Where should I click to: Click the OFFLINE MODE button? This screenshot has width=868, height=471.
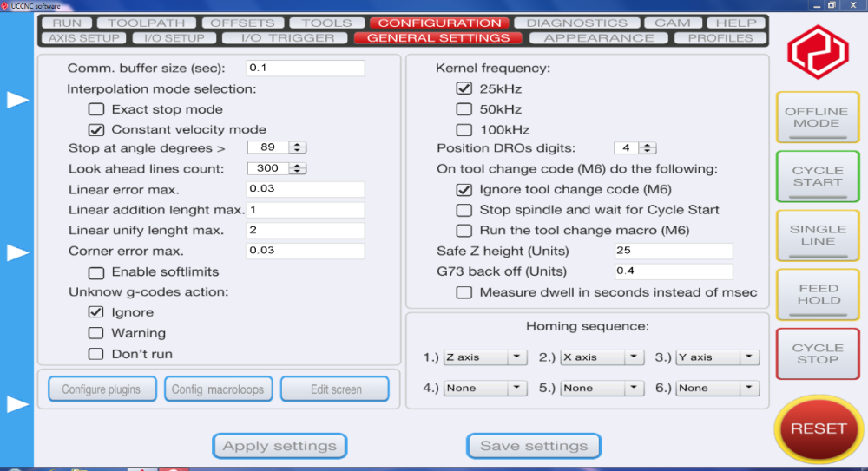coord(818,117)
